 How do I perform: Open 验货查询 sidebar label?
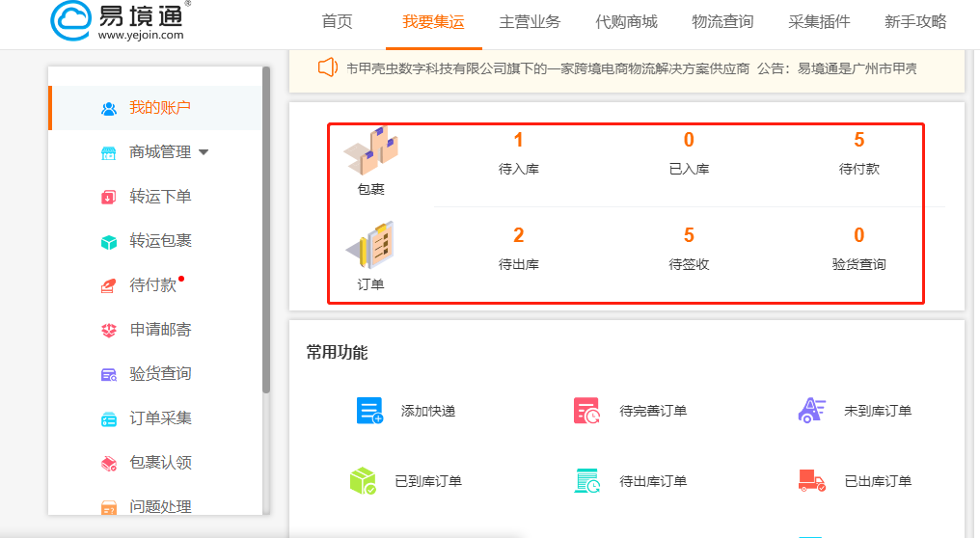coord(160,374)
